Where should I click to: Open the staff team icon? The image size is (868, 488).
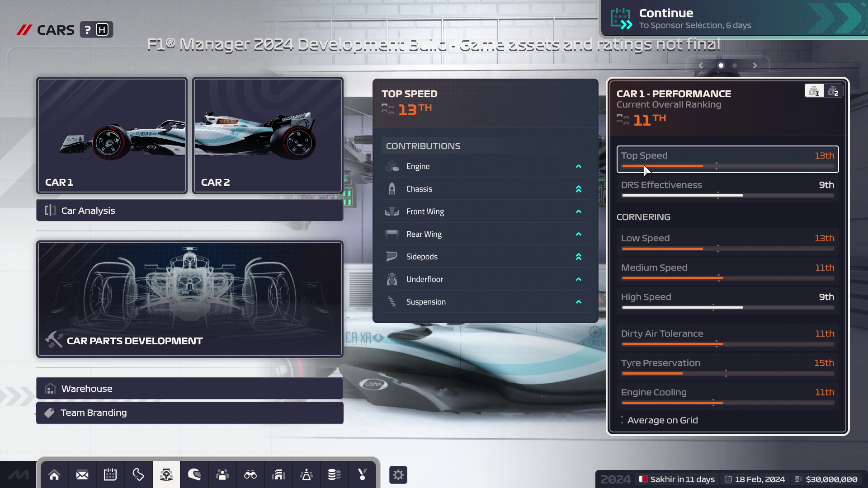(222, 475)
